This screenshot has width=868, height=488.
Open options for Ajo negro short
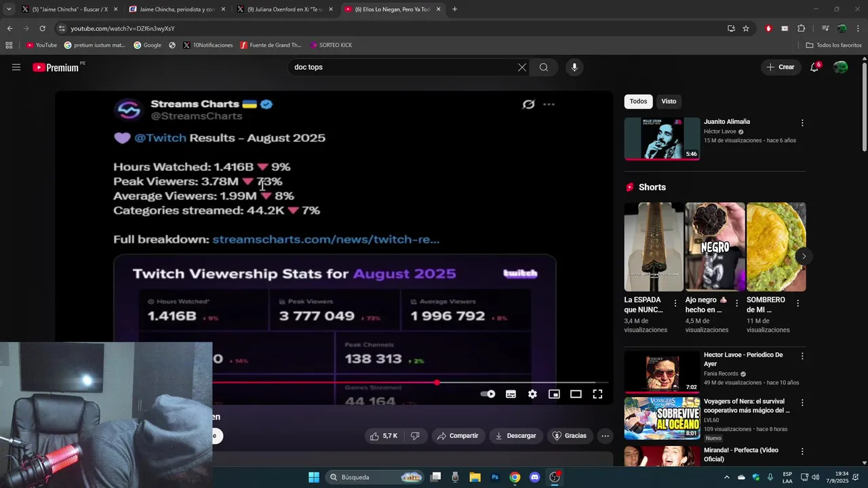point(736,304)
